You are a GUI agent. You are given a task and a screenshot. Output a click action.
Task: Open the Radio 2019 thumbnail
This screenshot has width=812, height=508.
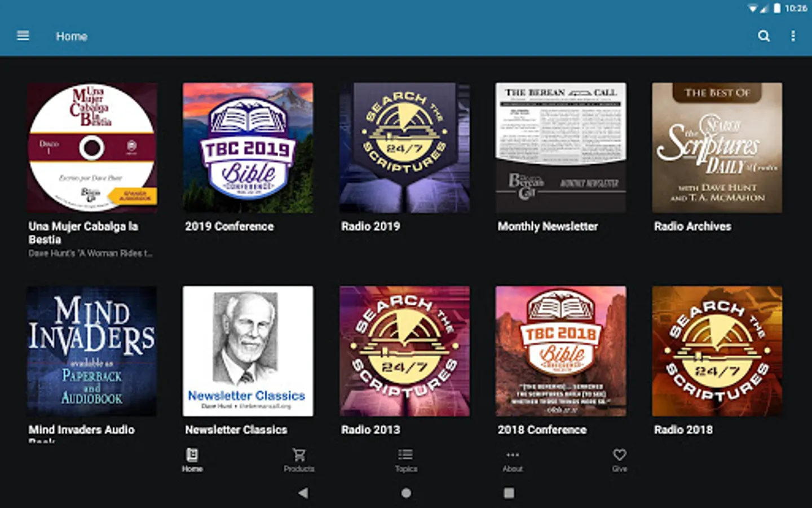click(x=404, y=148)
